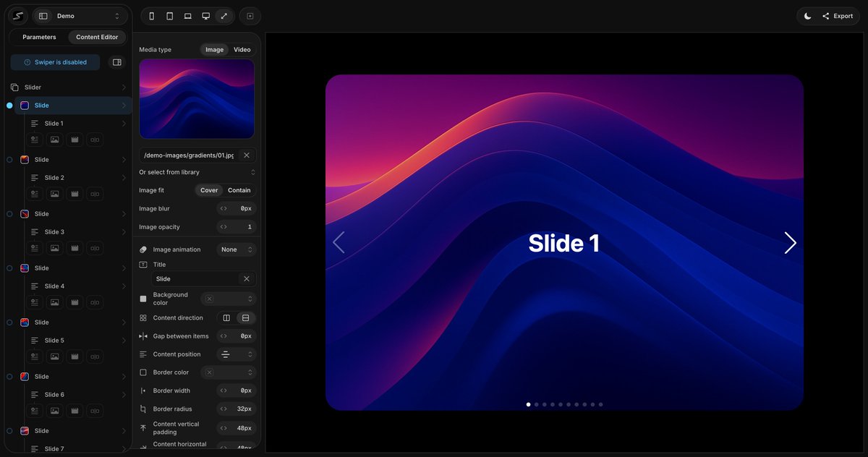
Task: Click the Swiper Studio logo icon
Action: click(20, 16)
